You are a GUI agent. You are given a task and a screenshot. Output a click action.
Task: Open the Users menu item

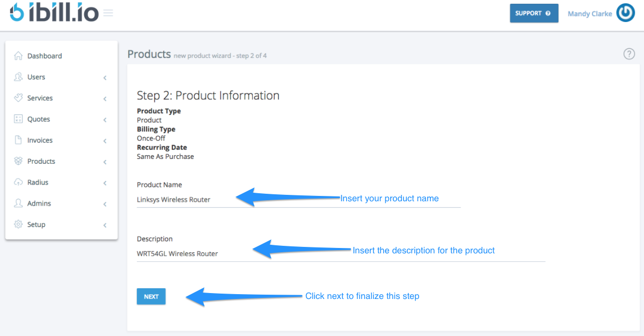click(x=36, y=77)
